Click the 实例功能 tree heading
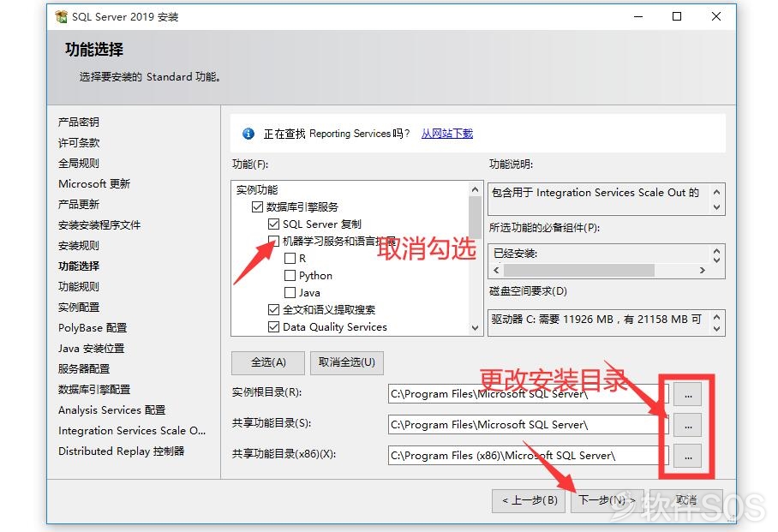 pyautogui.click(x=256, y=190)
